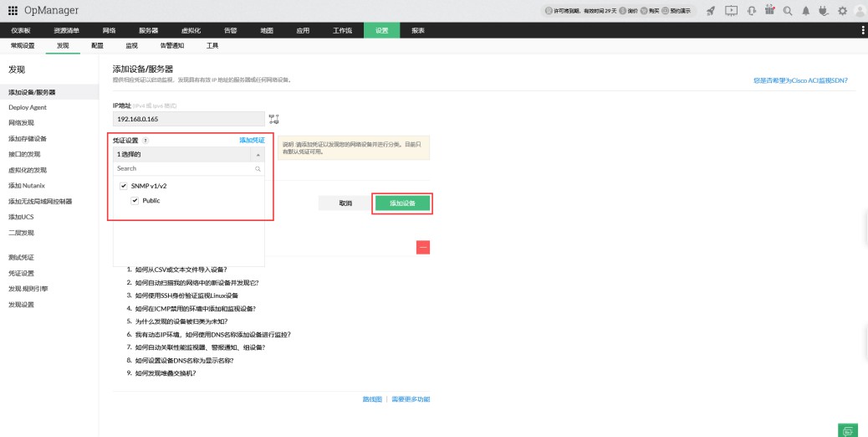868x437 pixels.
Task: Open the alarm bell notifications
Action: 806,11
